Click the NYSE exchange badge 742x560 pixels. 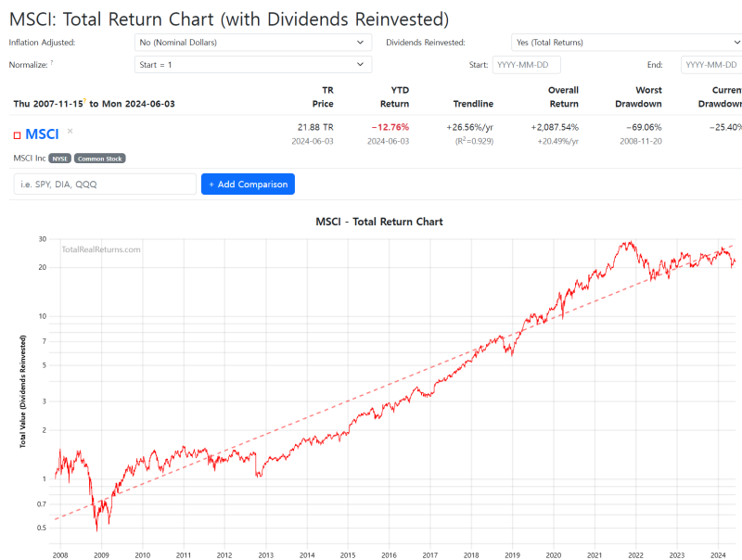pos(59,159)
